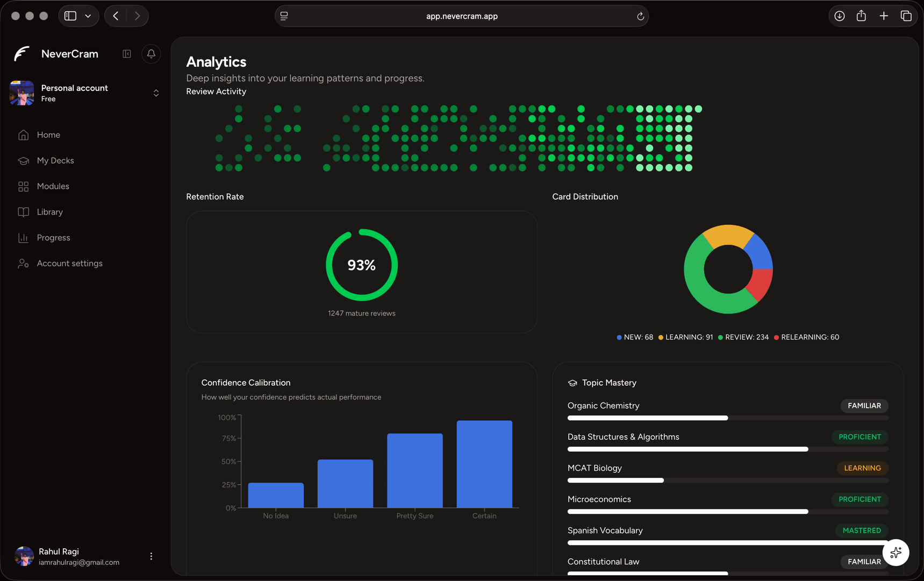Open the Safari sidebar dropdown chevron

(88, 16)
